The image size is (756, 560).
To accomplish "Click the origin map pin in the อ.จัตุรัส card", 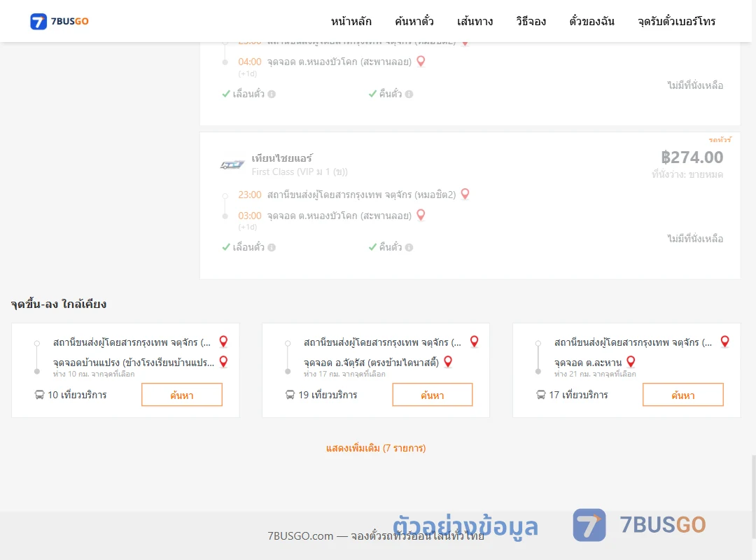I will pos(475,342).
